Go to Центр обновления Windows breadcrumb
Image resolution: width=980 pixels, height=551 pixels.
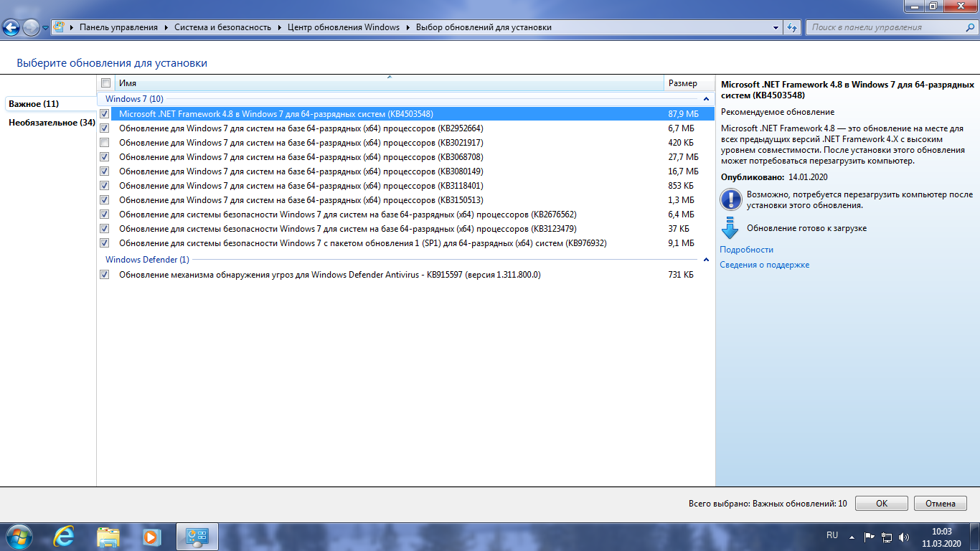pos(343,27)
